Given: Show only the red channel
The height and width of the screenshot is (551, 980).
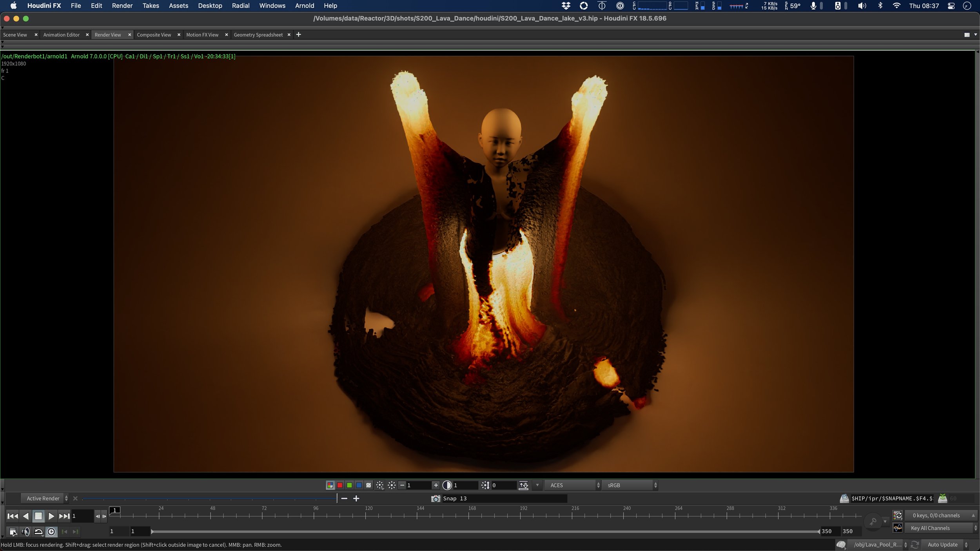Looking at the screenshot, I should tap(340, 486).
